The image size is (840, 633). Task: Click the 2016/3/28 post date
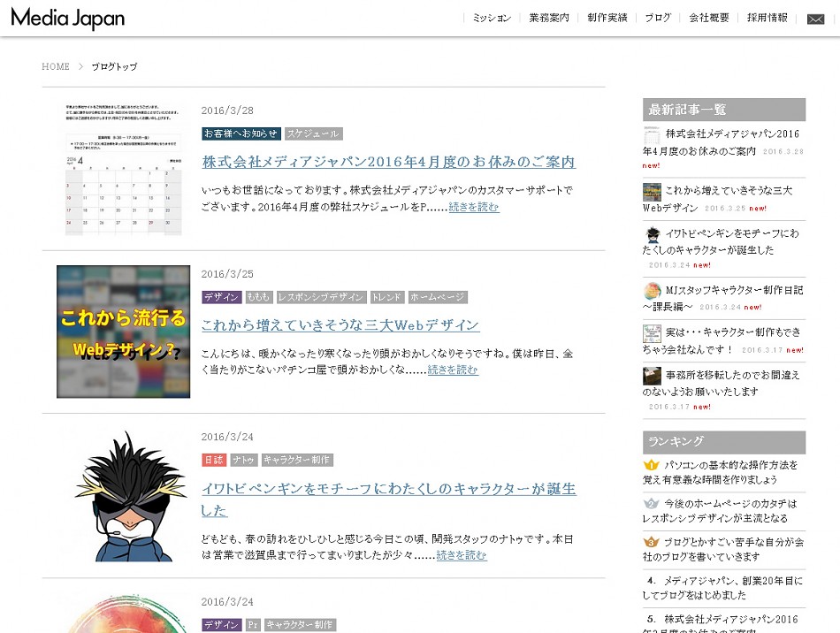pos(227,111)
